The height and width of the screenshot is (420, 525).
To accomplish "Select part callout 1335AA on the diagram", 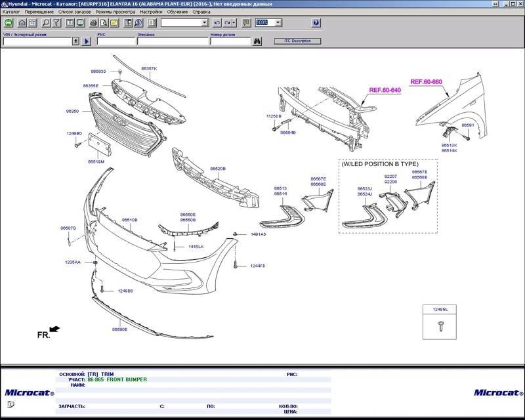I will tap(73, 262).
